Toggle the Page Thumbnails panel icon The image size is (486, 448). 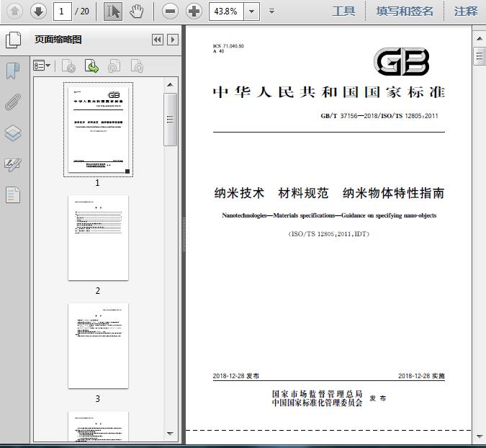(13, 40)
